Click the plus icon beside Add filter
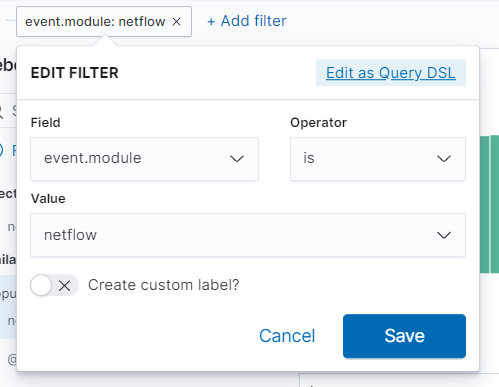Image resolution: width=499 pixels, height=387 pixels. click(211, 22)
